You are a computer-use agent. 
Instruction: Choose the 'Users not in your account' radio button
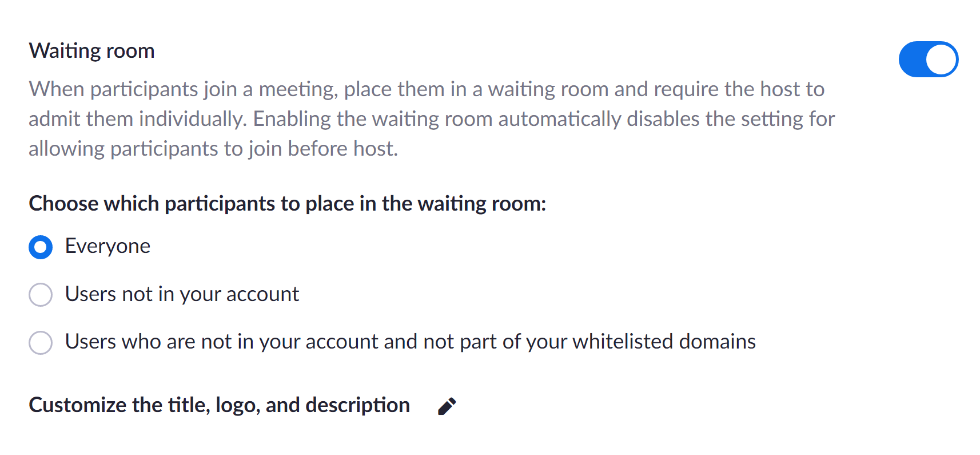tap(41, 295)
